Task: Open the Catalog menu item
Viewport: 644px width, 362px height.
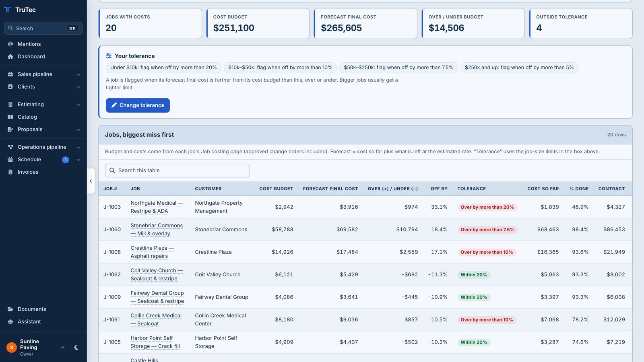Action: coord(43,117)
